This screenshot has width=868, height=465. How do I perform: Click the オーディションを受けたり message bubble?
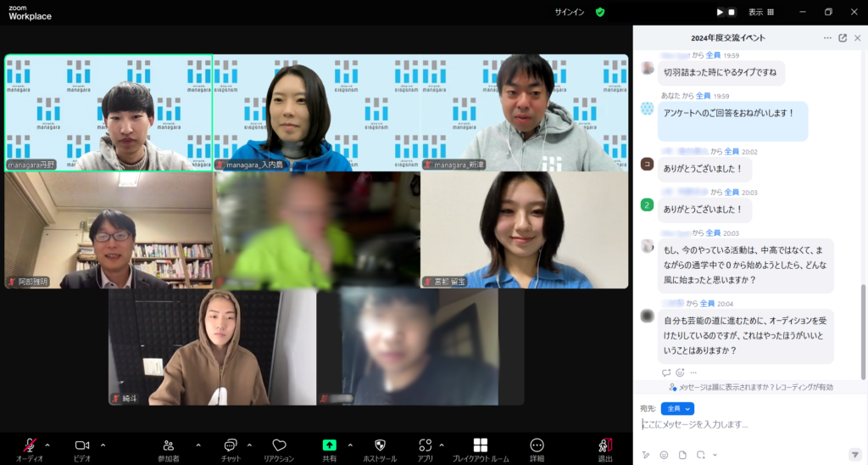[x=746, y=336]
